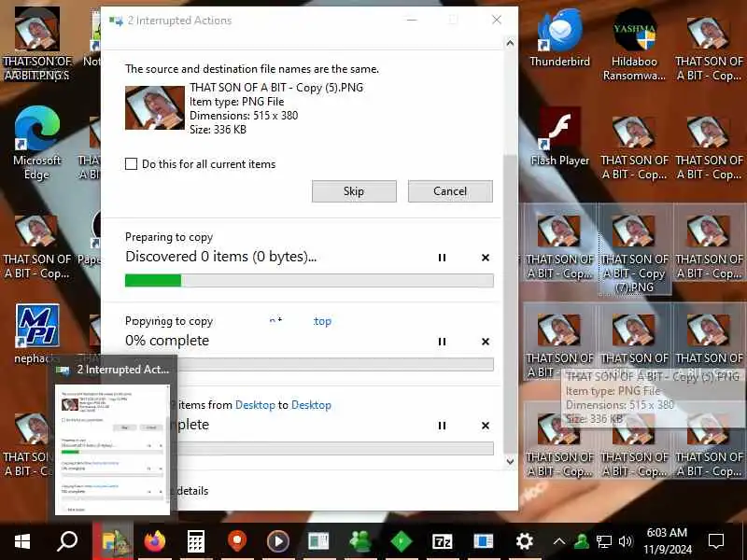Select Microsoft Edge desktop shortcut
This screenshot has width=747, height=560.
point(37,143)
